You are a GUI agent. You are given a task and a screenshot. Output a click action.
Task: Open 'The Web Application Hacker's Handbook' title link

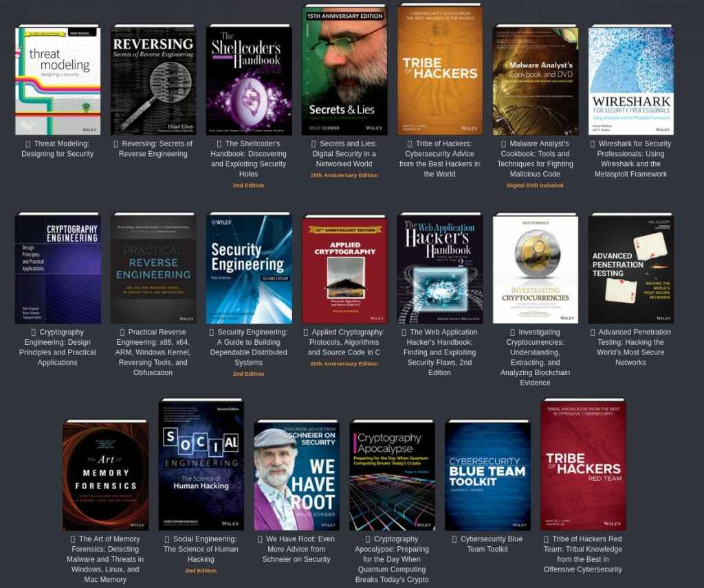coord(440,352)
